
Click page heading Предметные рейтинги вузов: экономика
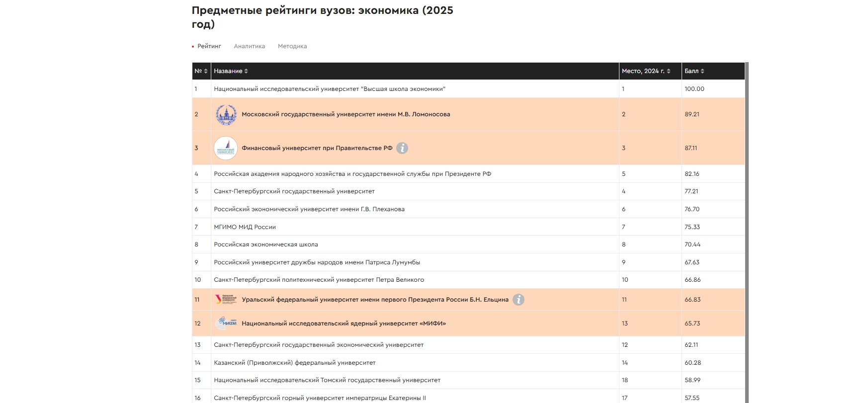[x=323, y=17]
